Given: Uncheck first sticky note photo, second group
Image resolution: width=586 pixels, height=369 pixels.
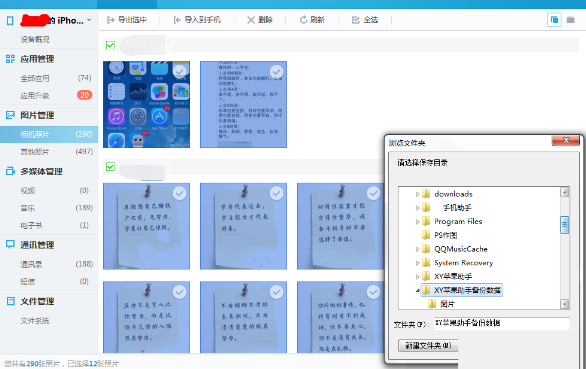Looking at the screenshot, I should [180, 193].
